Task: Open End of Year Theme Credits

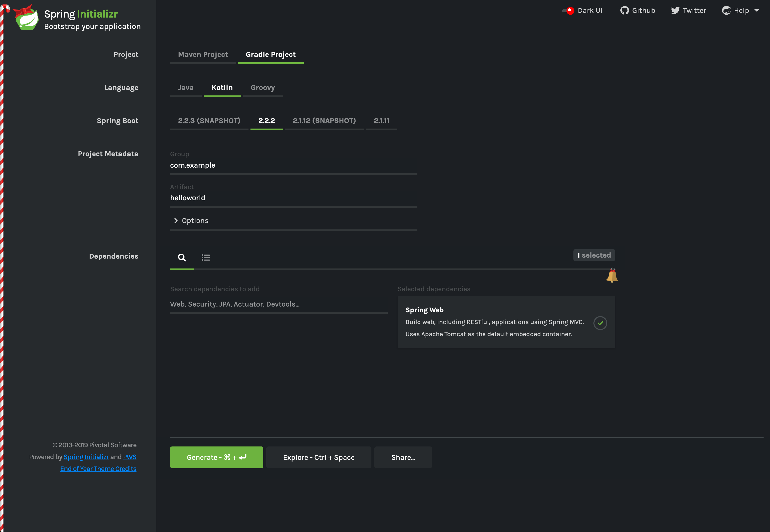Action: [98, 469]
